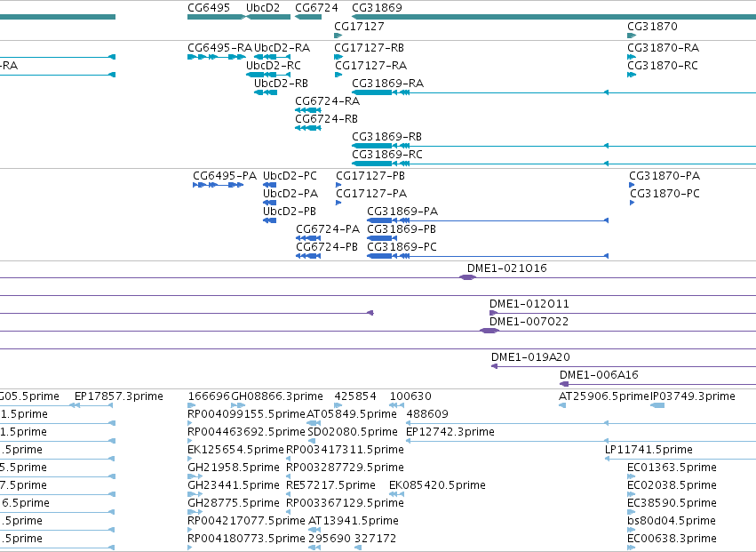
Task: Click EST label EC00638.3prime
Action: click(672, 540)
